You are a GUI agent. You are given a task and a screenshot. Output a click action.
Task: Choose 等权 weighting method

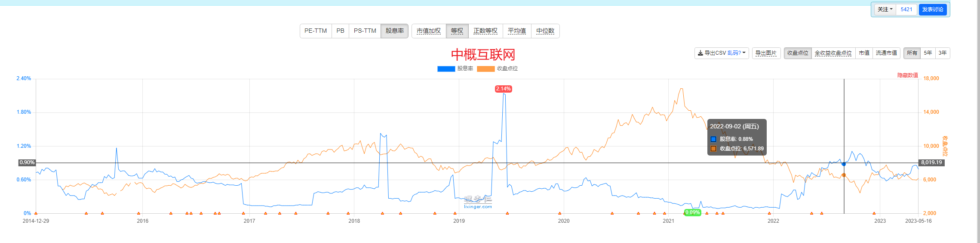click(x=457, y=31)
